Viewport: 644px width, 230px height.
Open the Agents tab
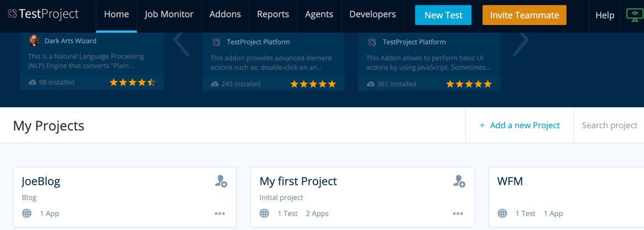(x=319, y=15)
